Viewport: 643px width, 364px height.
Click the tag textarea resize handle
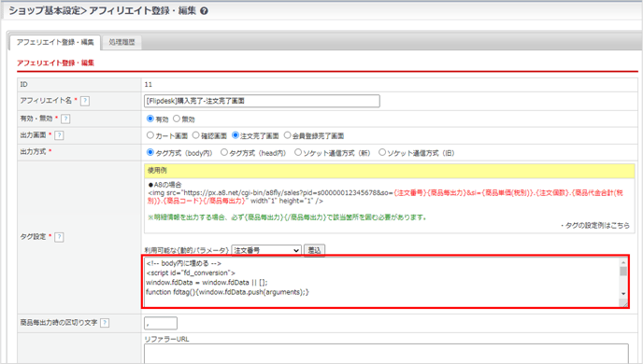click(x=623, y=303)
